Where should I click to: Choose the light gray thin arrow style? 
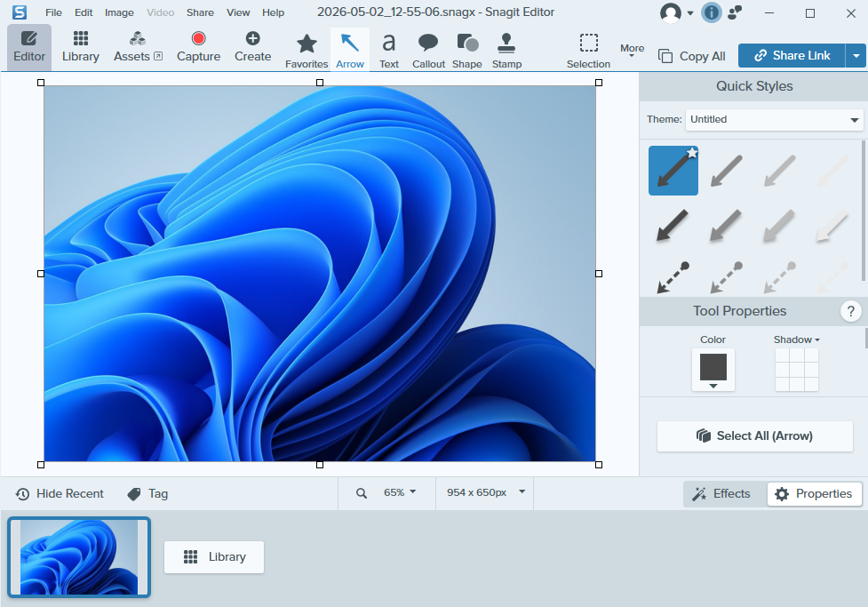[779, 171]
